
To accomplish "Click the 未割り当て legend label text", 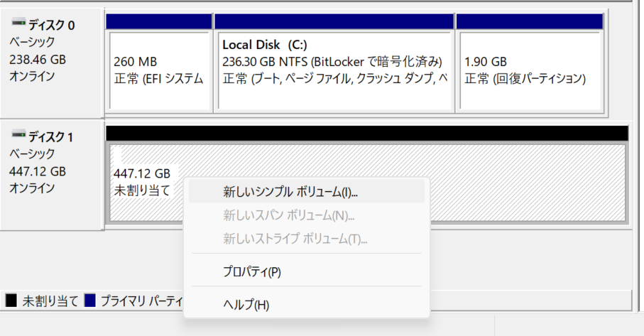I will [x=50, y=301].
